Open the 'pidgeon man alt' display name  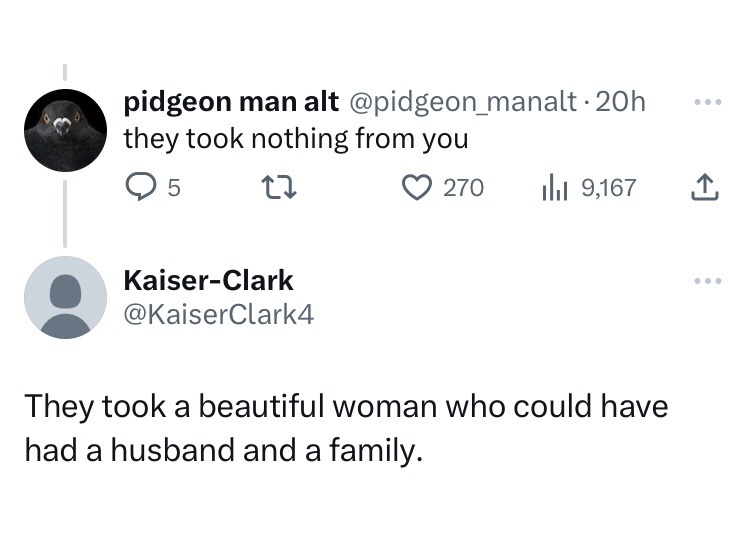point(230,102)
